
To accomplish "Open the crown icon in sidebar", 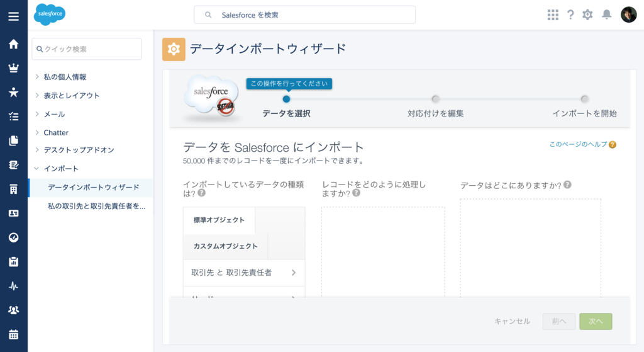I will tap(14, 68).
